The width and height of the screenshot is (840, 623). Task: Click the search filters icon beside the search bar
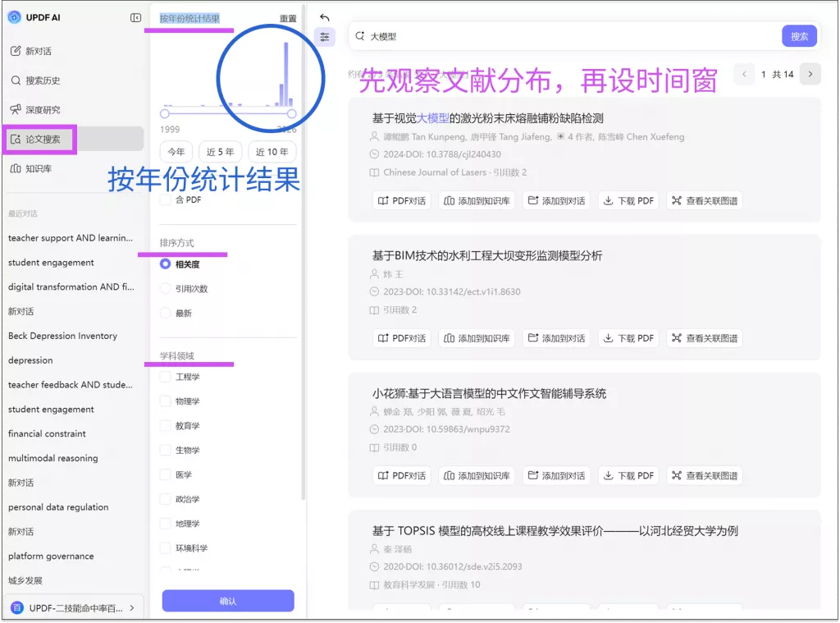326,36
